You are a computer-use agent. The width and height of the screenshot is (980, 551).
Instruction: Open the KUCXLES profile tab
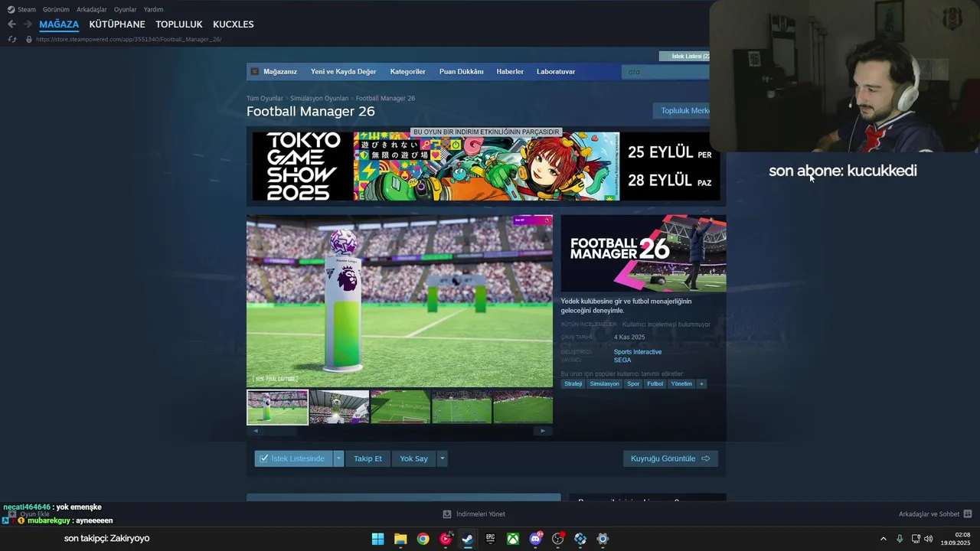(234, 24)
